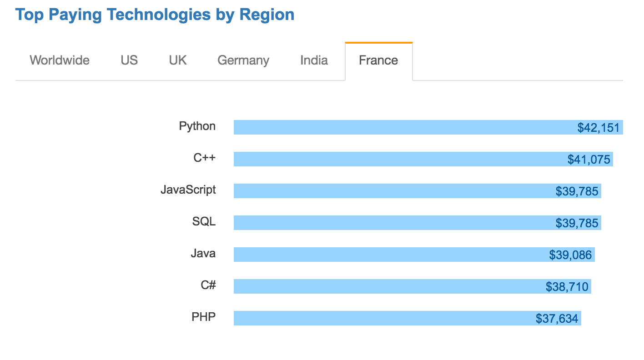Select the Java salary bar
This screenshot has height=360, width=644.
(414, 255)
